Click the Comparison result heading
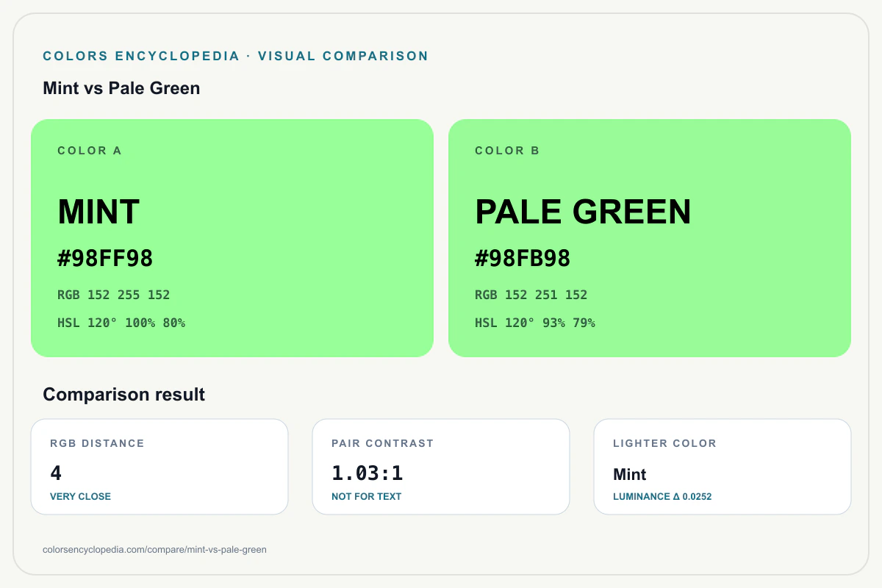The height and width of the screenshot is (588, 882). pyautogui.click(x=124, y=395)
